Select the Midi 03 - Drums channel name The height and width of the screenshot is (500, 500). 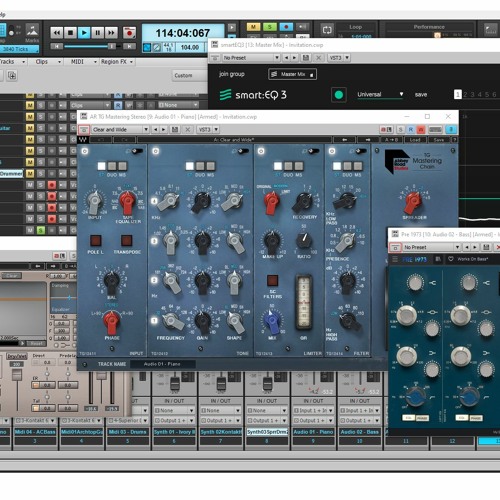[x=128, y=432]
